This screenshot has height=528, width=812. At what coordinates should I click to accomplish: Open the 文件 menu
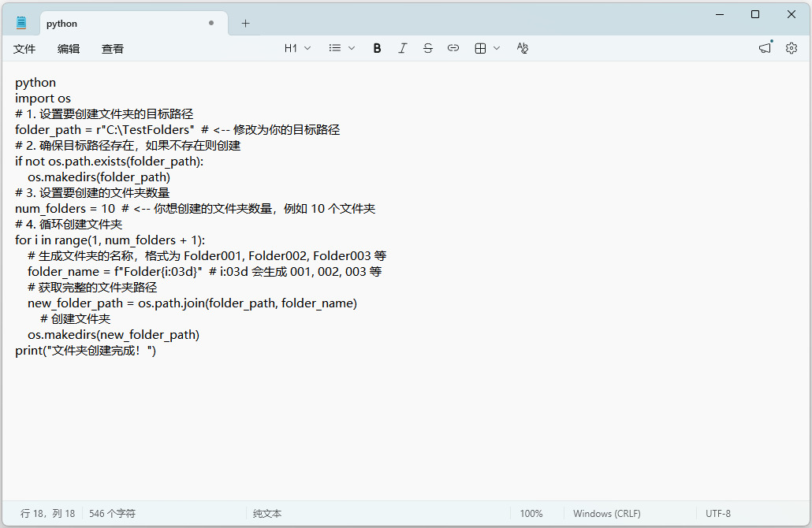24,49
